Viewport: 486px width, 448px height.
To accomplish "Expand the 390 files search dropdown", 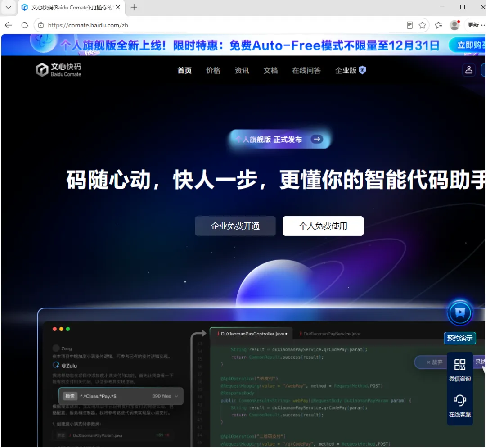I will (x=177, y=396).
